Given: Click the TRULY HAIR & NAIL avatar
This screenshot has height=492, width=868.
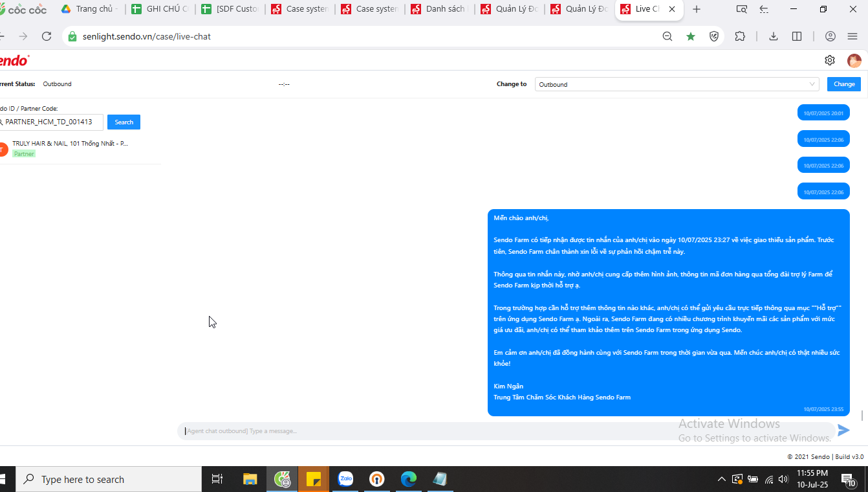Looking at the screenshot, I should click(x=3, y=149).
